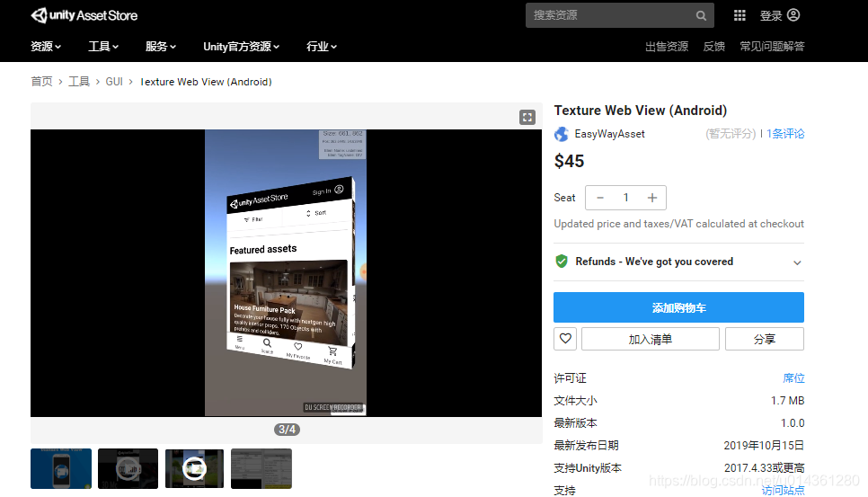Click the search magnifier icon
Viewport: 868px width, 497px height.
click(x=701, y=15)
